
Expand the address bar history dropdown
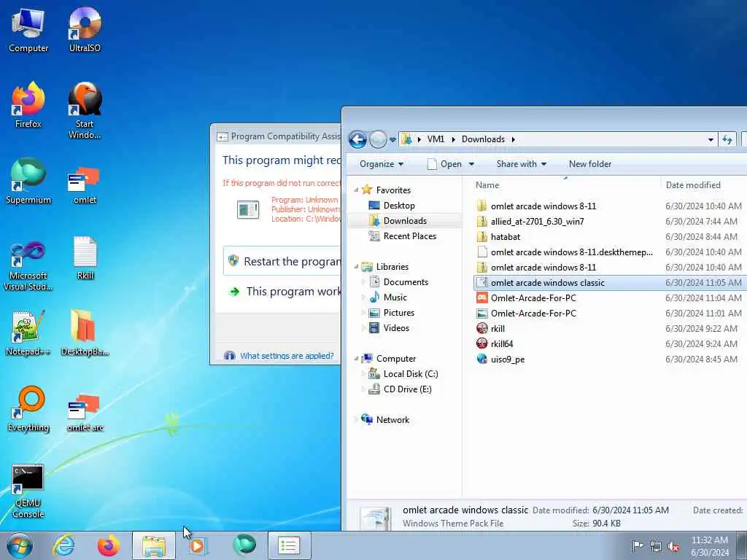click(x=711, y=139)
